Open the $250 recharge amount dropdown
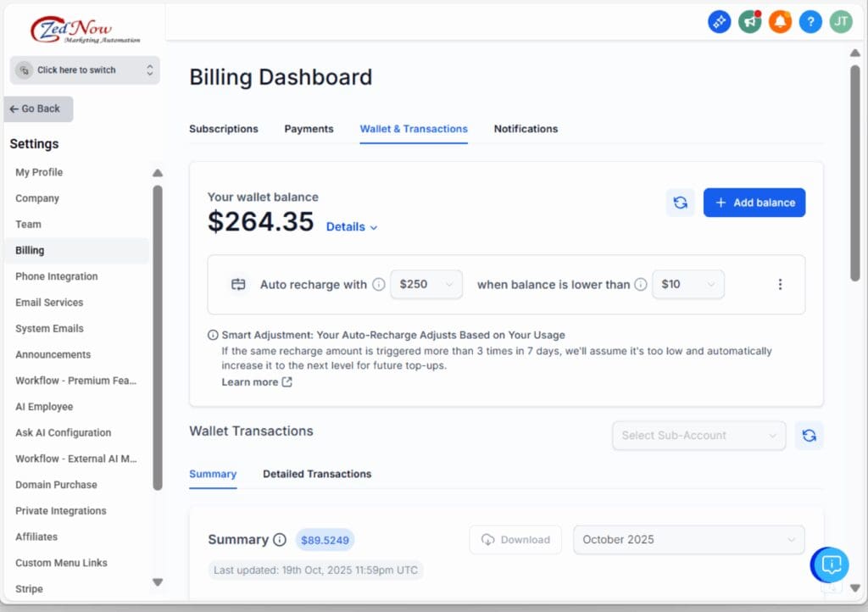 426,285
